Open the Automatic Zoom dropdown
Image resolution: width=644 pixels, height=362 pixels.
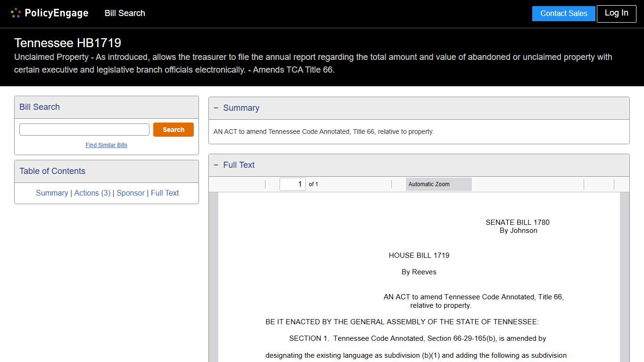(438, 184)
